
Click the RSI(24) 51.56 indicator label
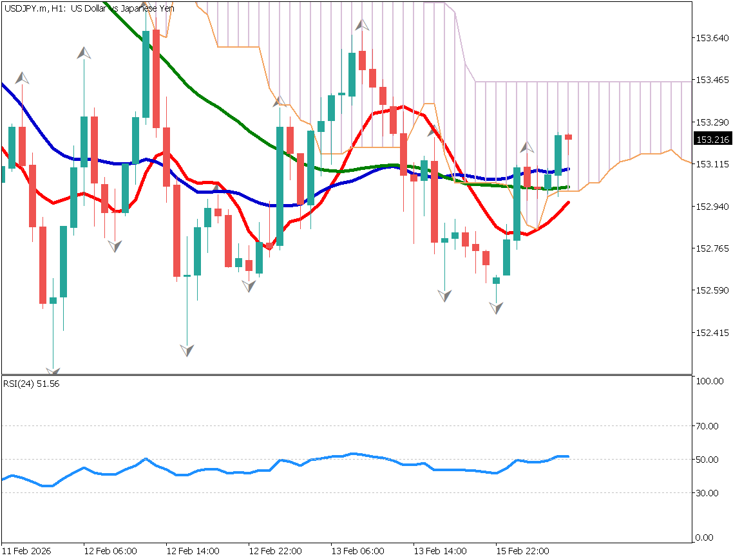point(32,384)
